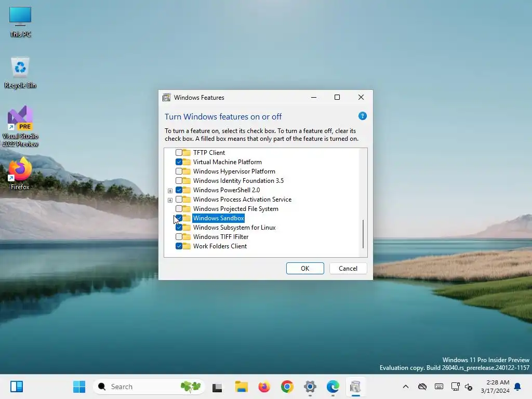Enable Windows Hypervisor Platform checkbox
The width and height of the screenshot is (532, 399).
pos(179,171)
